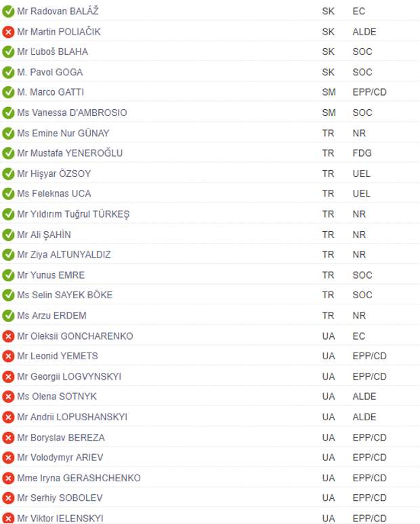Click red cross icon beside Oleksii GONCHARENKO
Viewport: 420px width, 524px height.
pyautogui.click(x=8, y=336)
